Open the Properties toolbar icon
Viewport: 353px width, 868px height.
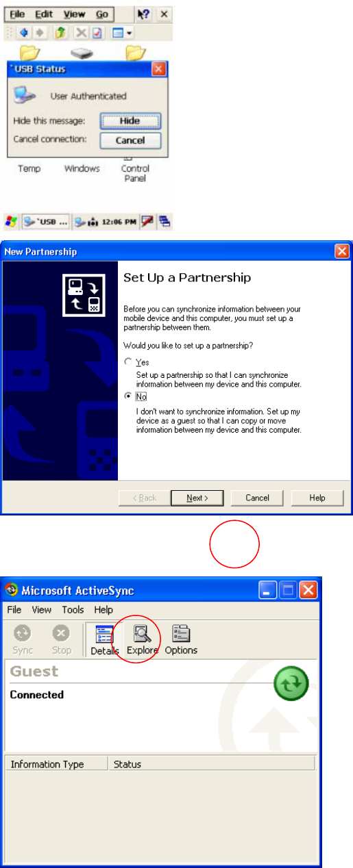coord(96,32)
